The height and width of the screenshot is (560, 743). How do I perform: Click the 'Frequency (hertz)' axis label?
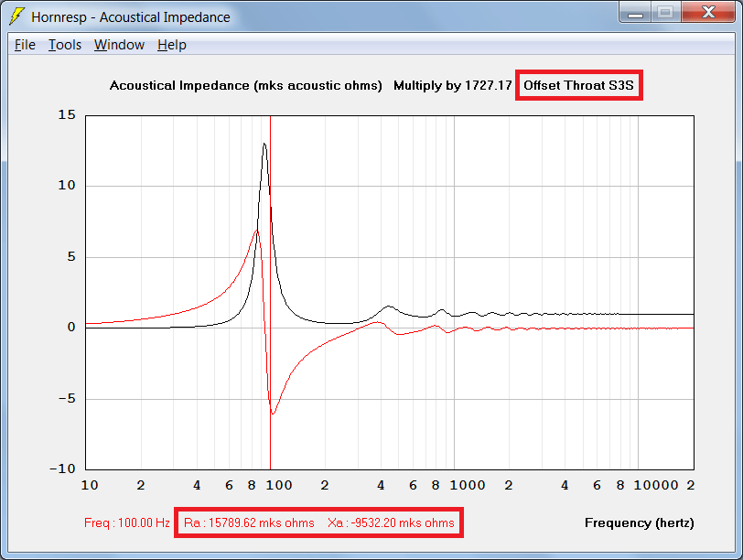coord(640,523)
